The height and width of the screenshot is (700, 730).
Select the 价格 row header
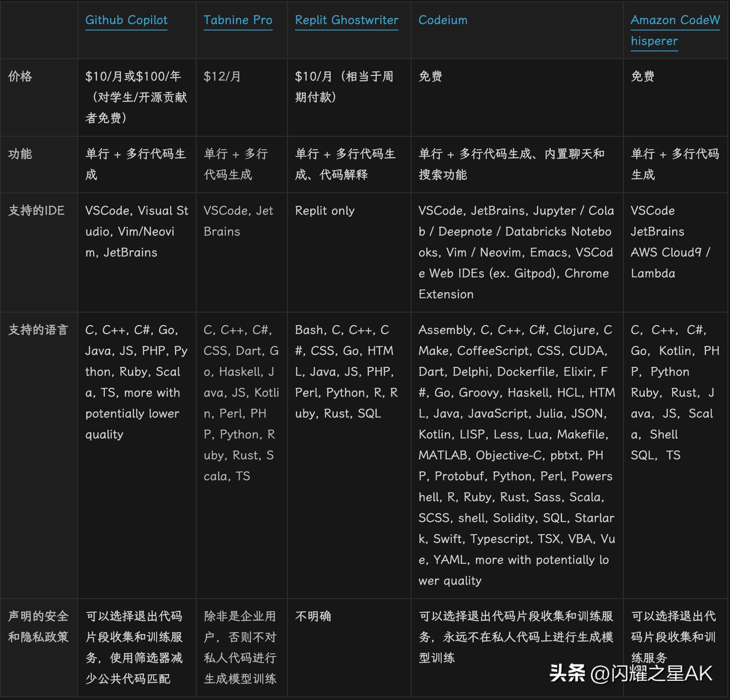pyautogui.click(x=20, y=77)
